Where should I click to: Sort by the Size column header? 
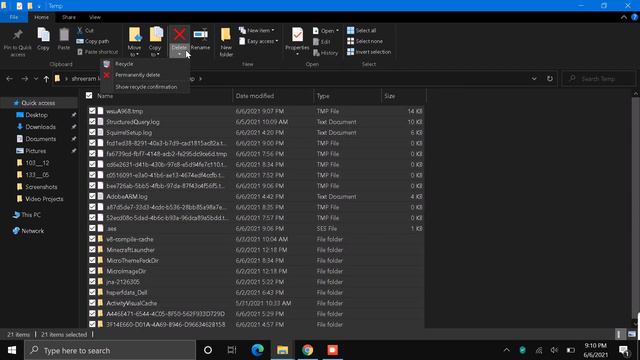coord(389,96)
